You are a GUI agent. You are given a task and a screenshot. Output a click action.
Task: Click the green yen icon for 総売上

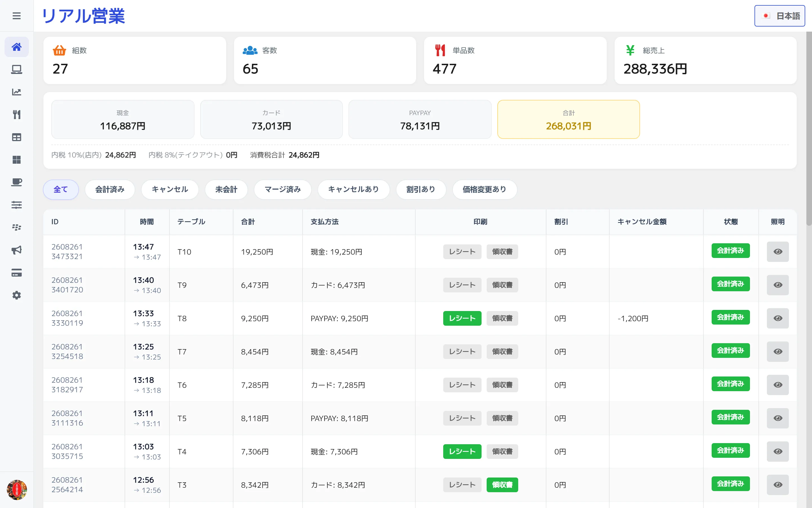coord(630,51)
